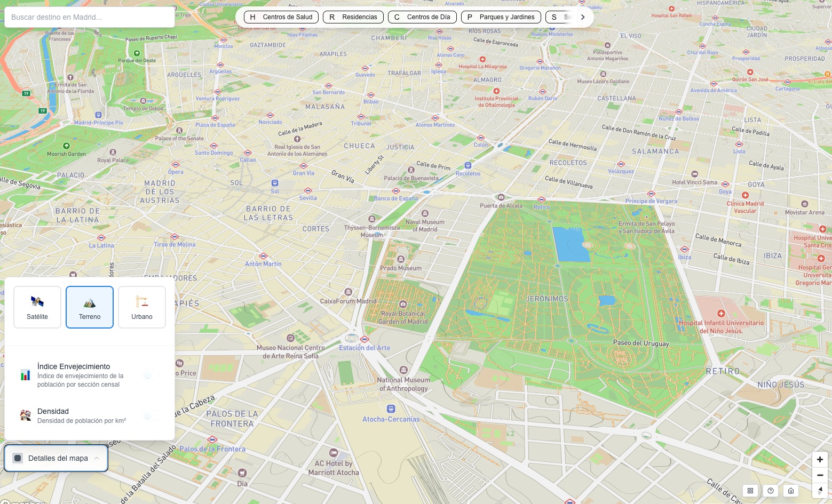Viewport: 832px width, 504px height.
Task: Select the highlighted Terreno style tile
Action: [90, 307]
